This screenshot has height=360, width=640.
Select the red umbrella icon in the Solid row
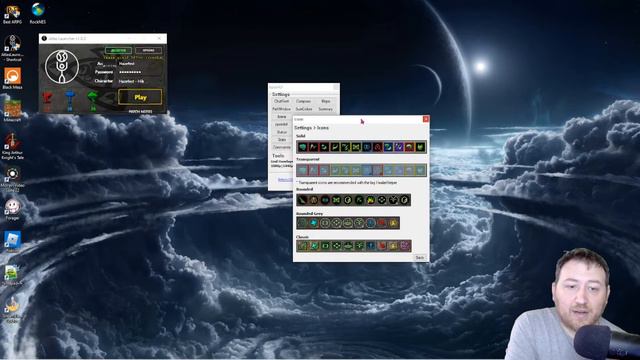coord(409,147)
